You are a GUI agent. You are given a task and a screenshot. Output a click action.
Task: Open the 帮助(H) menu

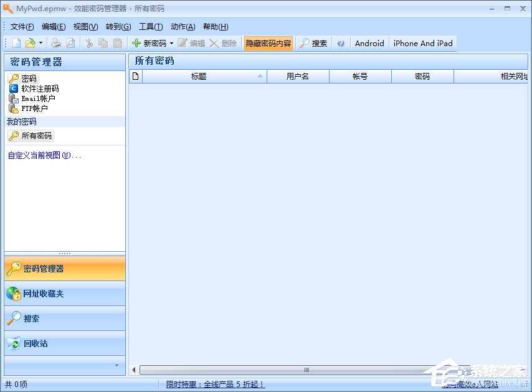tap(216, 27)
